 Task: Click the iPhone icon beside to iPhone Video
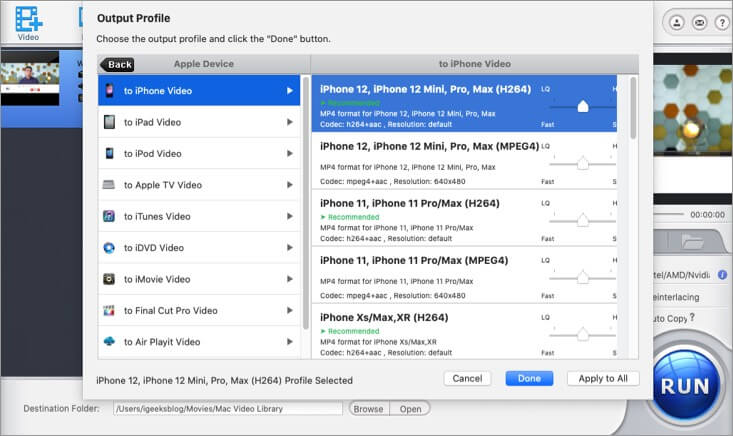point(109,90)
